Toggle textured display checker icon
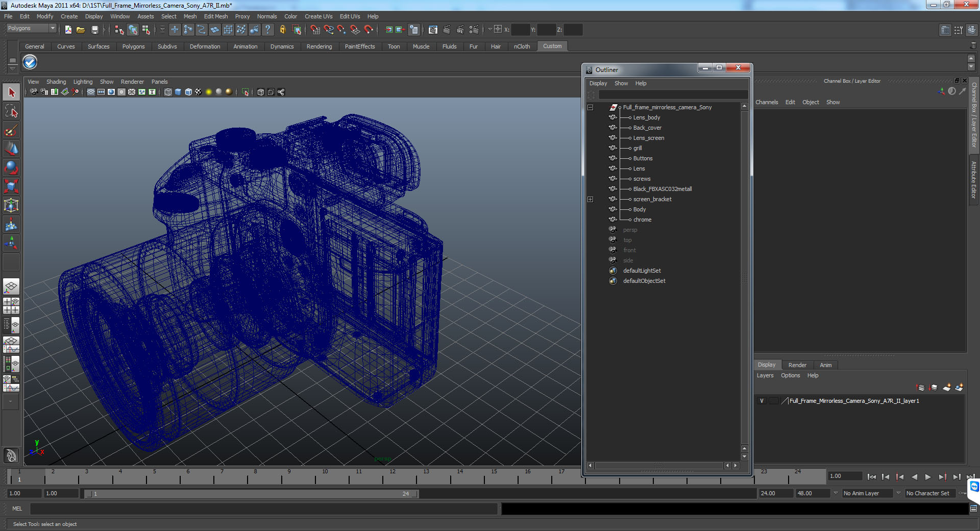The height and width of the screenshot is (531, 980). [x=199, y=92]
